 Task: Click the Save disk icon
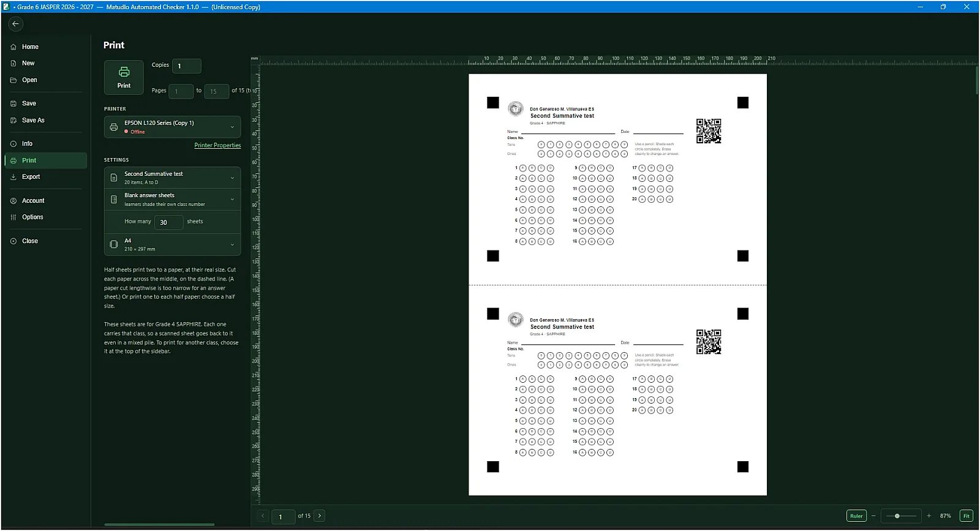tap(13, 104)
